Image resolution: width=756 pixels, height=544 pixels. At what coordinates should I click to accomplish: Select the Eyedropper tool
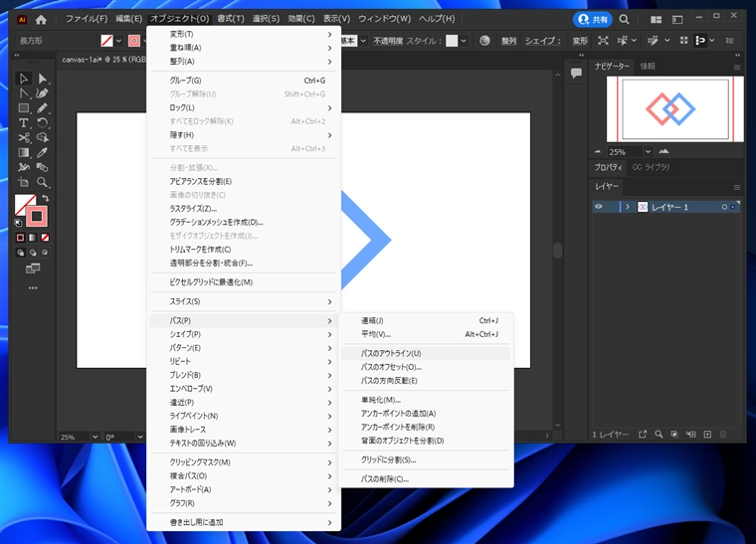(x=43, y=153)
